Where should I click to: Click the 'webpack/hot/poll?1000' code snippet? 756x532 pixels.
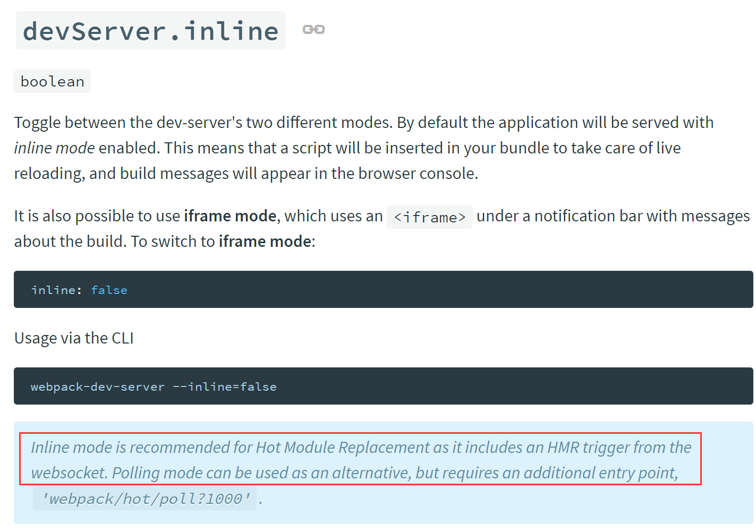pos(145,499)
